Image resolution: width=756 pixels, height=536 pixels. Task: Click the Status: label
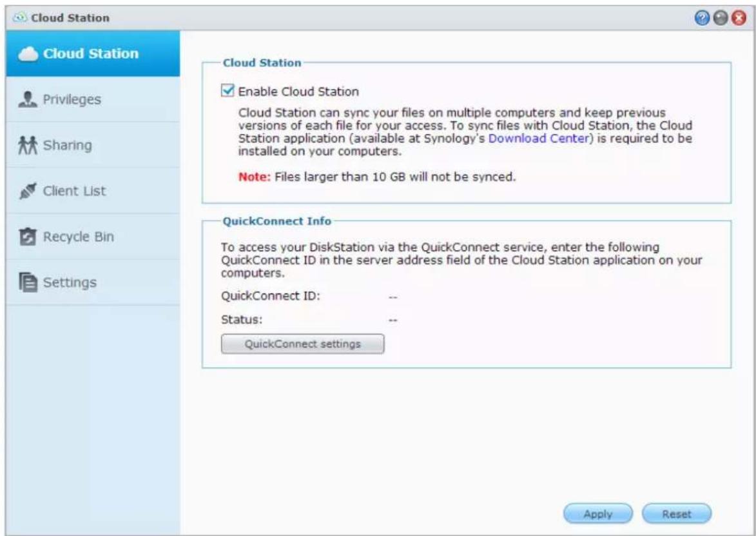point(242,319)
